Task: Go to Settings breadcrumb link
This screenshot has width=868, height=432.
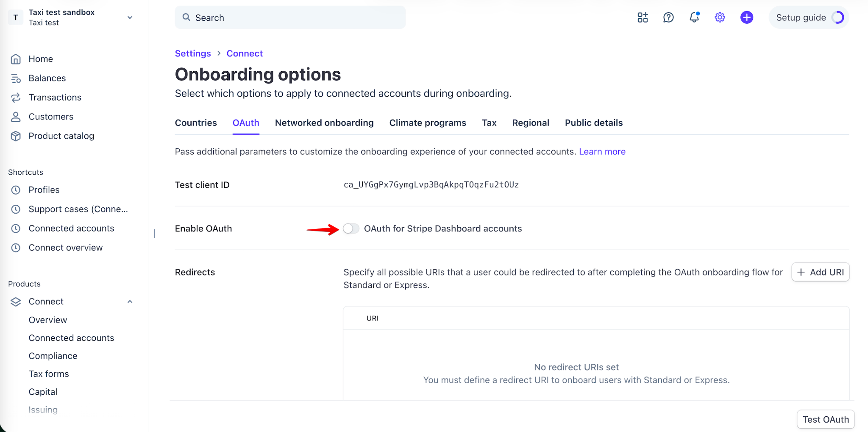Action: 193,53
